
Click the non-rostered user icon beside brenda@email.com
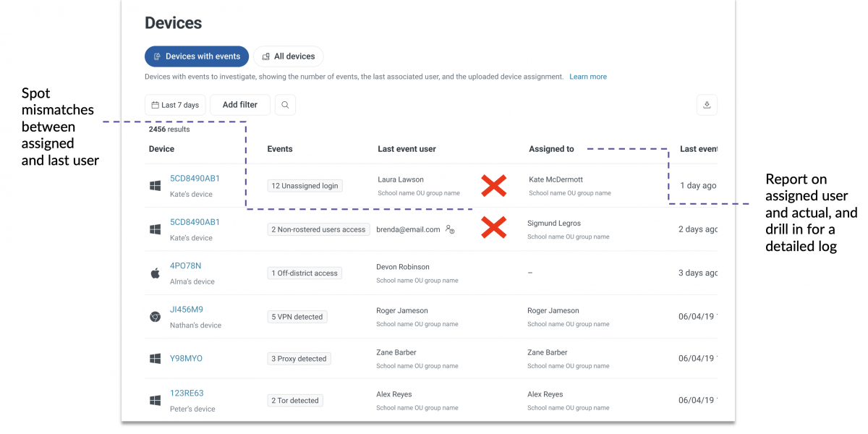(450, 229)
